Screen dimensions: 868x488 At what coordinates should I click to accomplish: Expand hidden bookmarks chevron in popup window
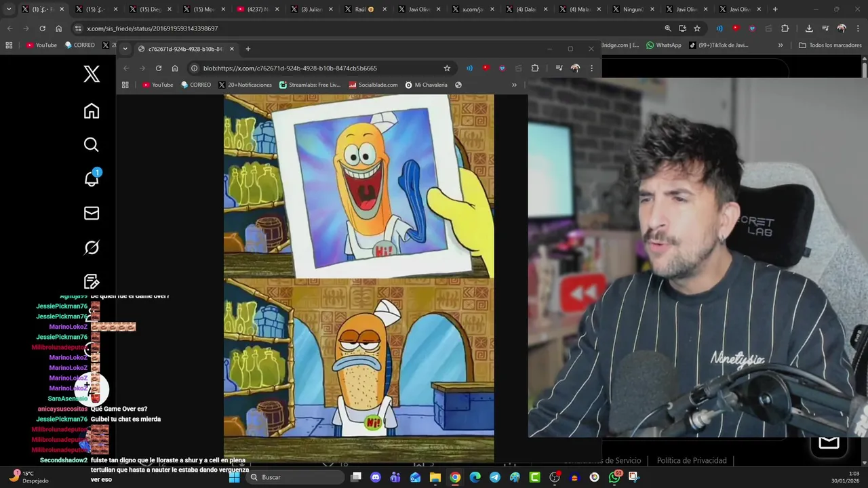514,85
